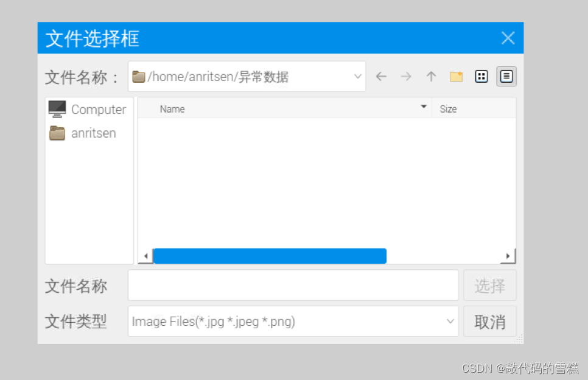Close the 文件选择框 dialog
This screenshot has width=588, height=380.
[508, 38]
